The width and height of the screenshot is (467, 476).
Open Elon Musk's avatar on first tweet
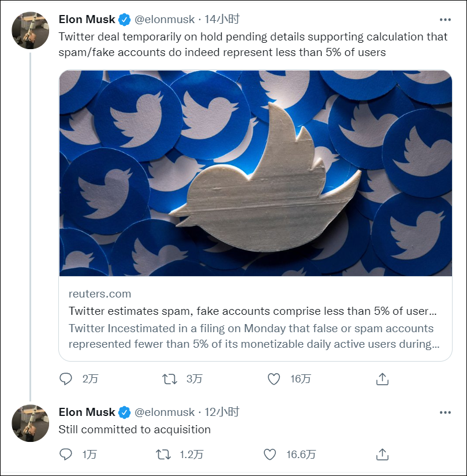[x=31, y=30]
